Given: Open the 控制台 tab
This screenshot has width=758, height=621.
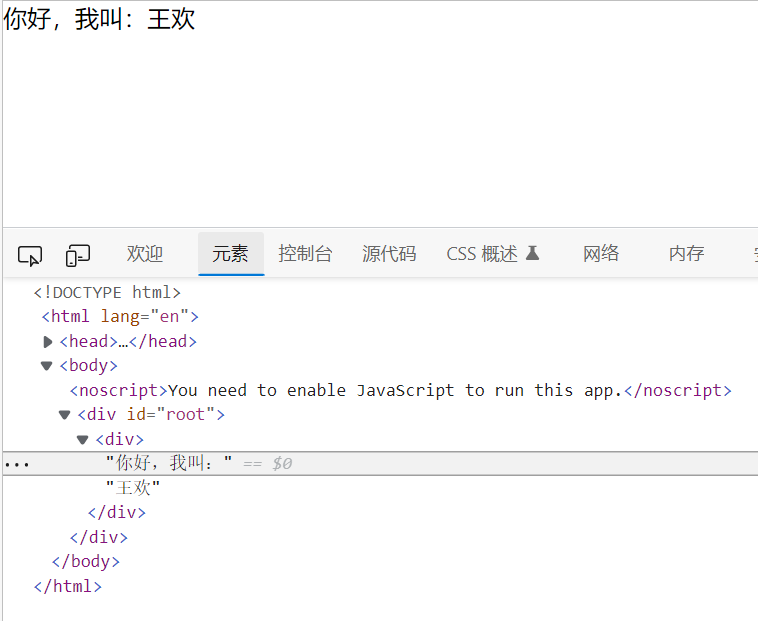Looking at the screenshot, I should pos(305,254).
